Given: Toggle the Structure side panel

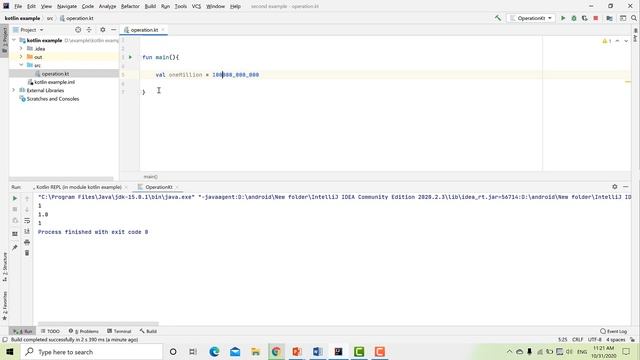Looking at the screenshot, I should [4, 267].
